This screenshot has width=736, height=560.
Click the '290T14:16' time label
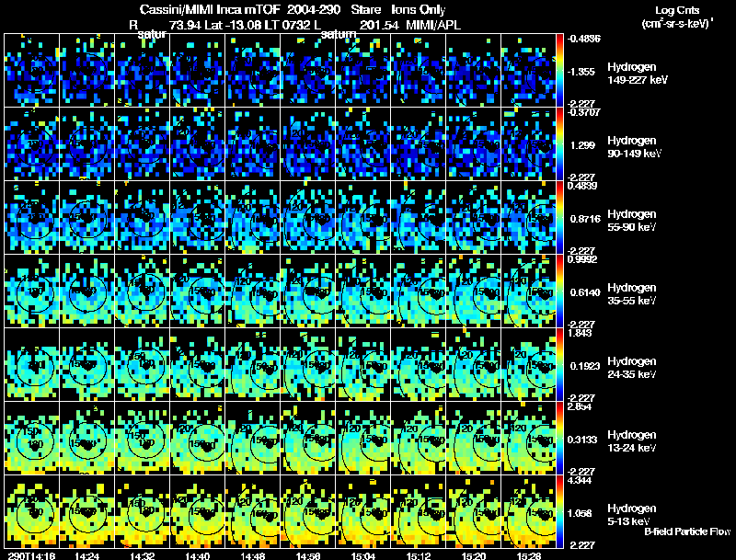click(x=31, y=555)
